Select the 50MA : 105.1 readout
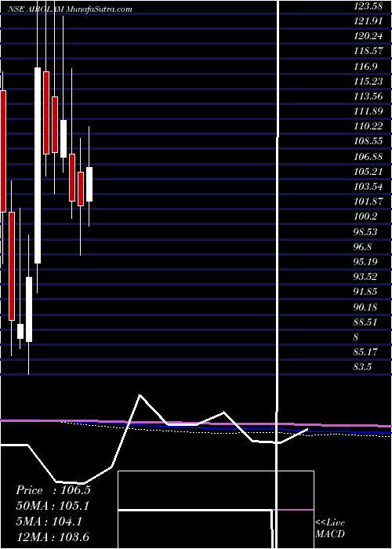392x549 pixels. click(53, 506)
